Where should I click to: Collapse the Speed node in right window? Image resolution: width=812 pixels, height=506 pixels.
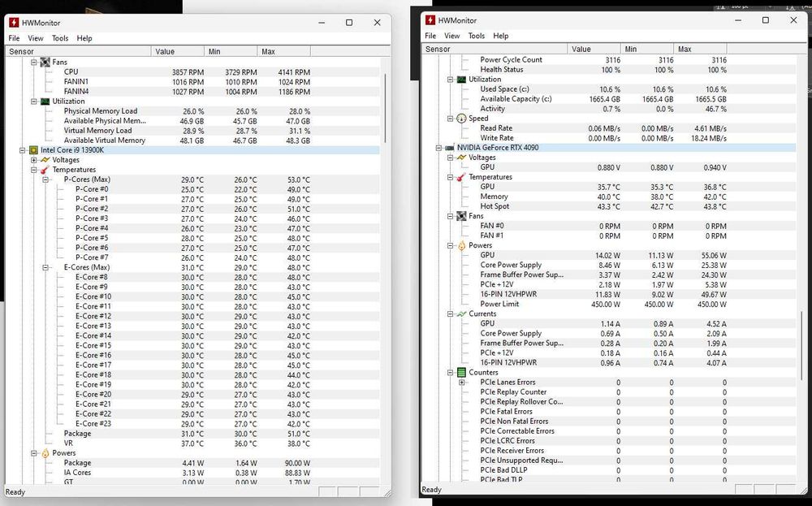point(450,119)
